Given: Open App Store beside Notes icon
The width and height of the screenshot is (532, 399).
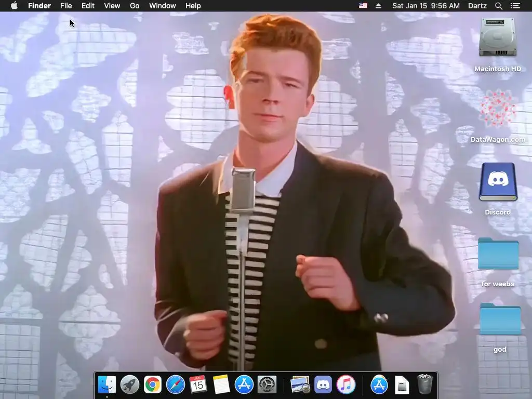Looking at the screenshot, I should point(244,385).
